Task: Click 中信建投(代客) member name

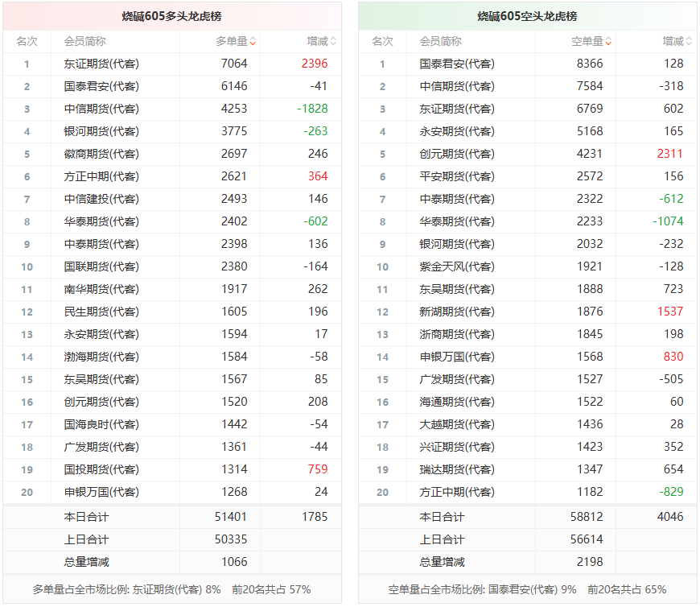Action: pyautogui.click(x=101, y=199)
